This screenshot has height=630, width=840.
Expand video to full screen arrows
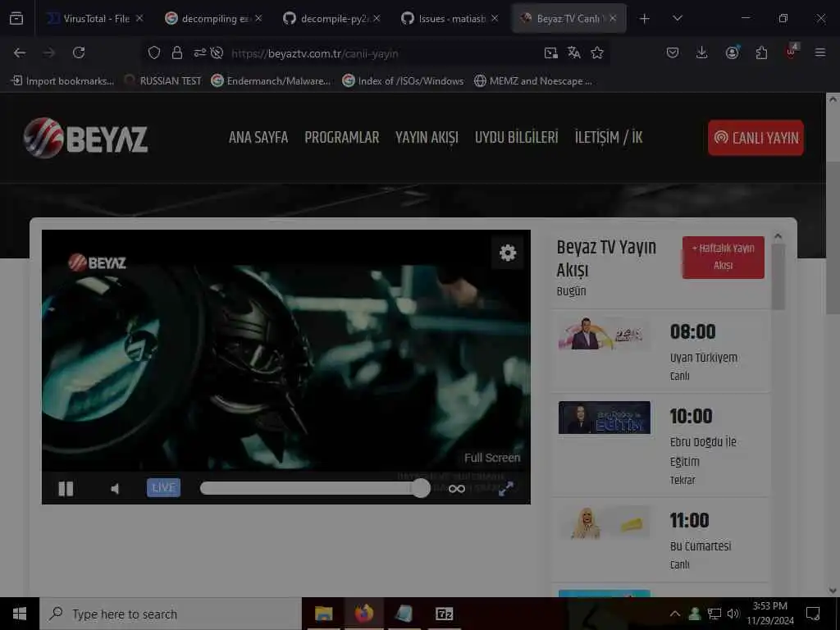point(505,489)
